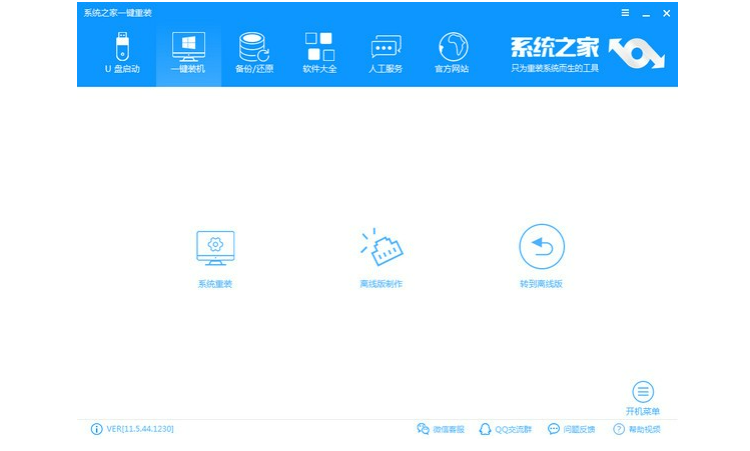Open the 帮助视频 help video link

[x=636, y=429]
